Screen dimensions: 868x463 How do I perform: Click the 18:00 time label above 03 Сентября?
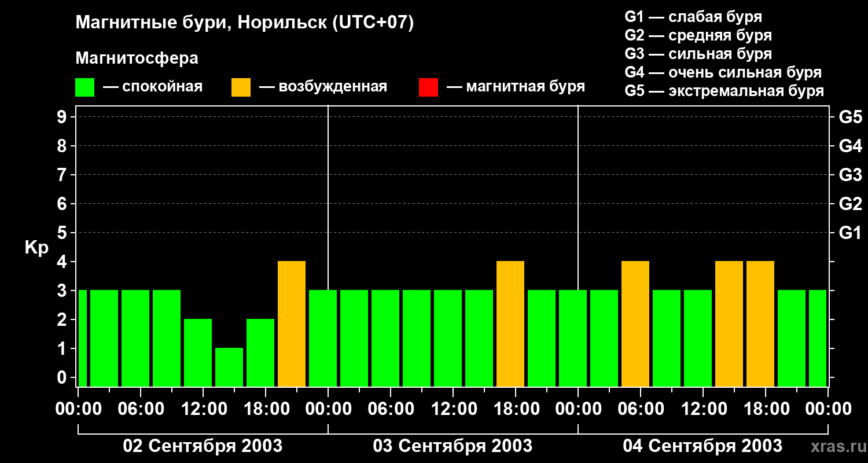point(516,409)
